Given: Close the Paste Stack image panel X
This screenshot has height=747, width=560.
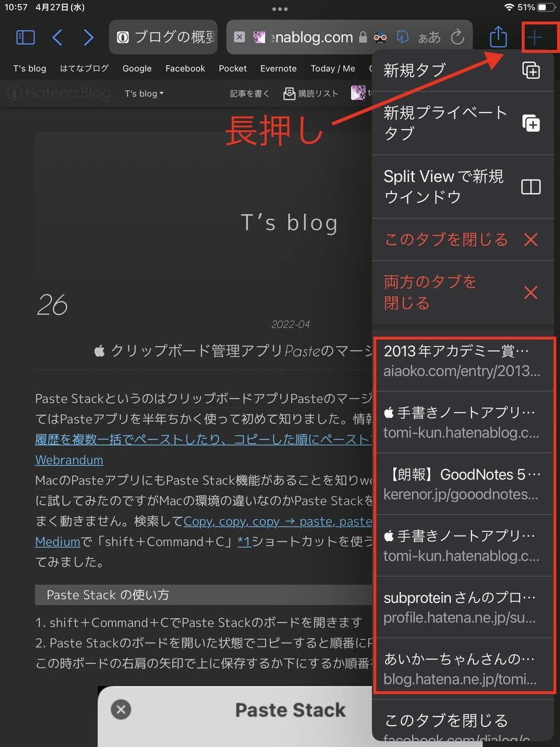Looking at the screenshot, I should 121,709.
